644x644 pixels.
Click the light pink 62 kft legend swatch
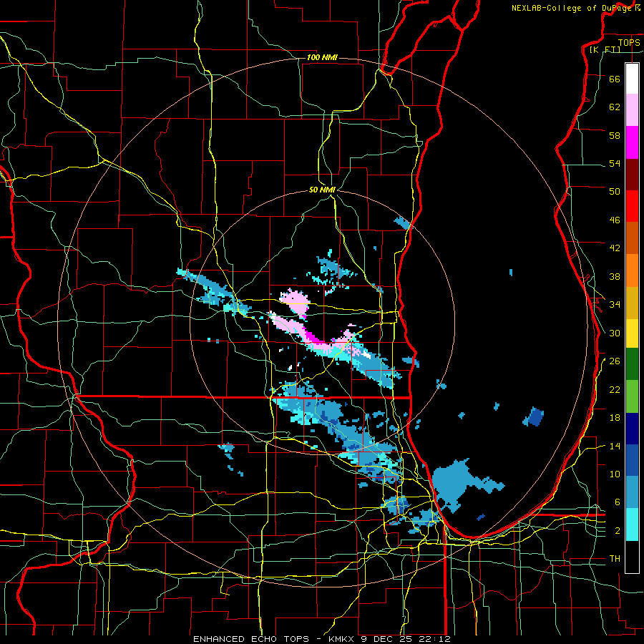(632, 110)
